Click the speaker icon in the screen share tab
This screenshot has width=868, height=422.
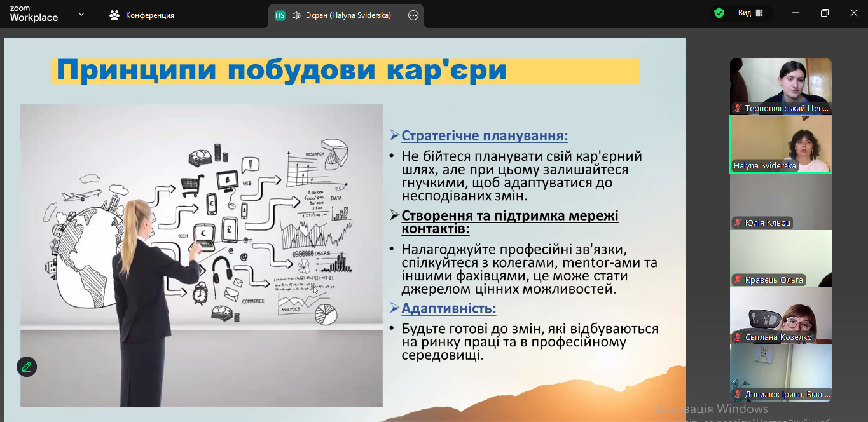point(296,15)
